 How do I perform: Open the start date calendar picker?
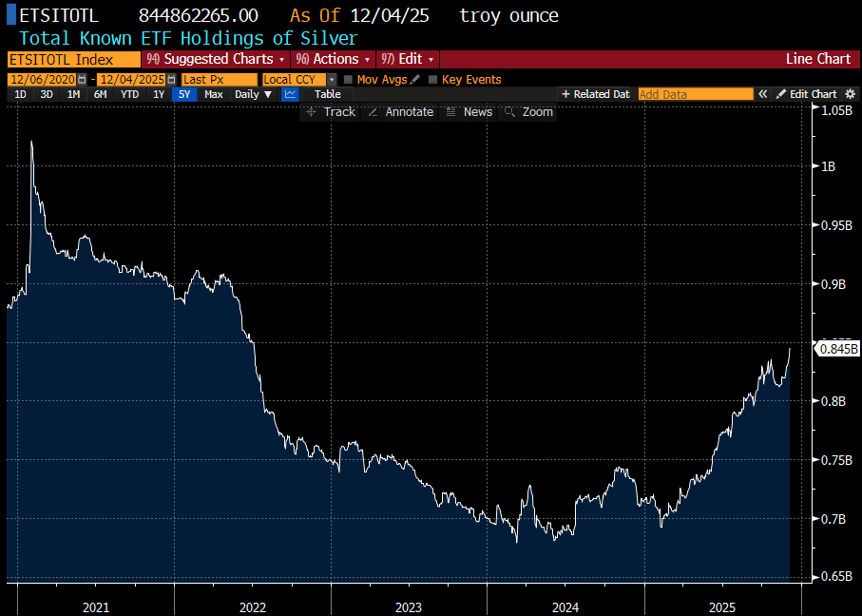[82, 80]
